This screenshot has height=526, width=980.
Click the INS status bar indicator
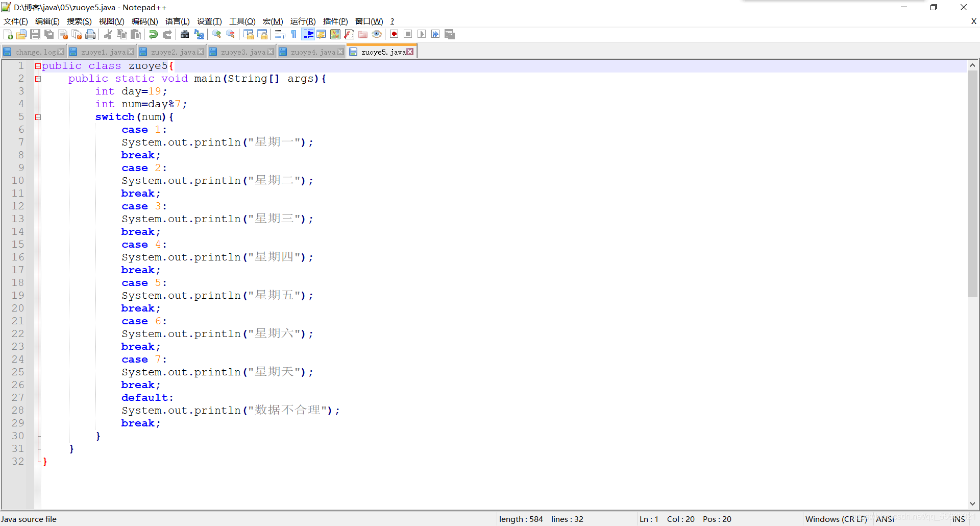click(x=959, y=519)
